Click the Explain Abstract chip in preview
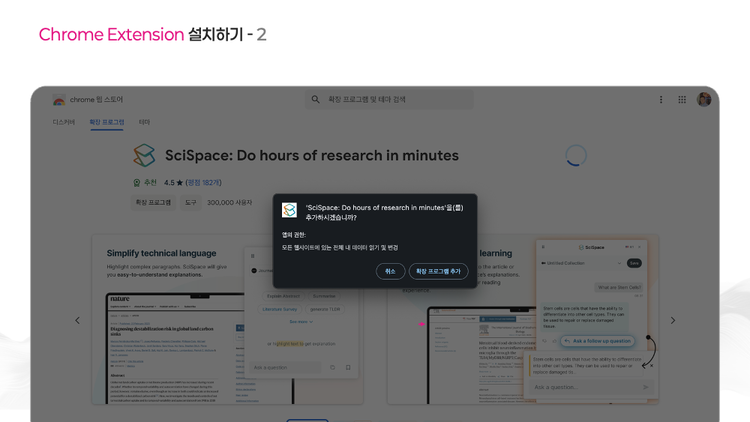The image size is (750, 422). pyautogui.click(x=283, y=296)
